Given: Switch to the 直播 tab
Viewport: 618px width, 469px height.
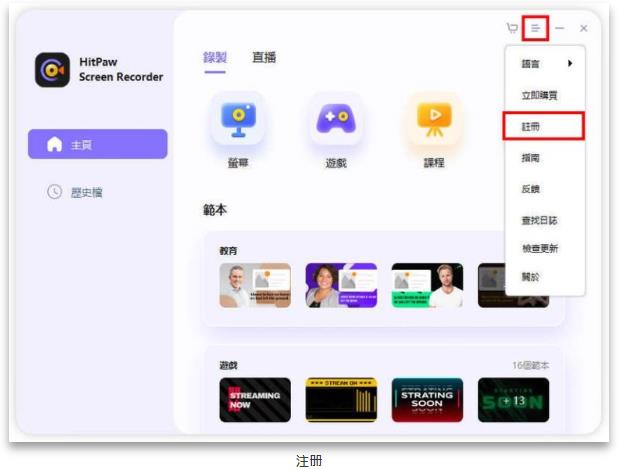Looking at the screenshot, I should pos(264,58).
